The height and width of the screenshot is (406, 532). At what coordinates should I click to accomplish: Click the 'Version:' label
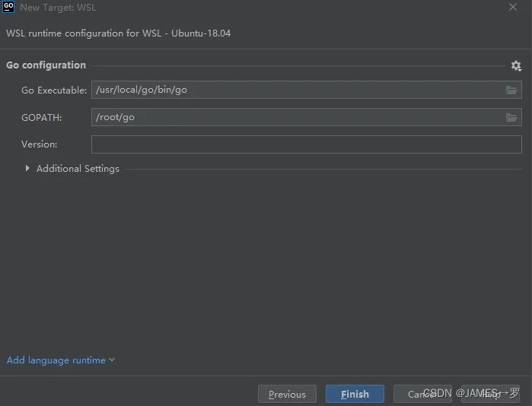pyautogui.click(x=39, y=144)
